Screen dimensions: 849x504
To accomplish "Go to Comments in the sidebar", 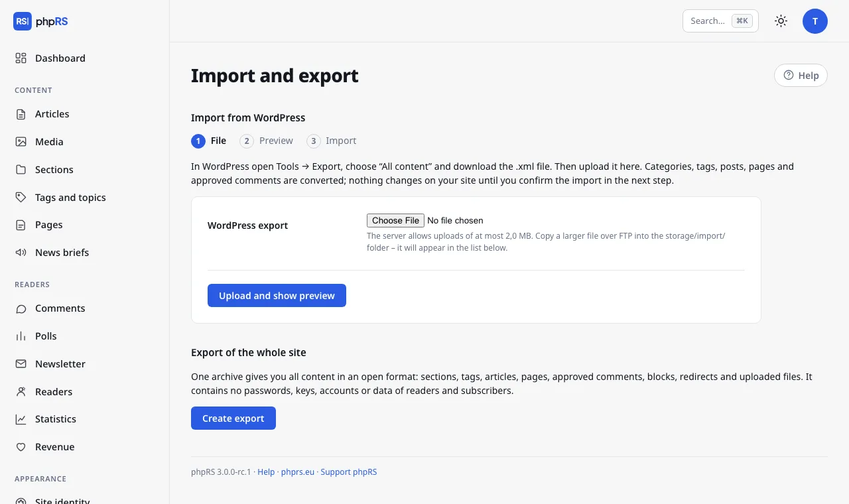I will [x=85, y=308].
